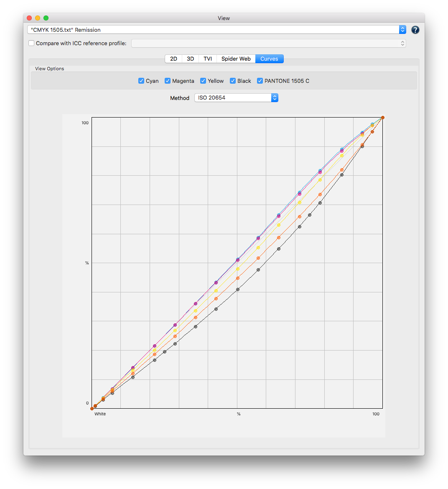Toggle the Yellow curve checkbox
Viewport: 448px width, 489px height.
[x=203, y=81]
